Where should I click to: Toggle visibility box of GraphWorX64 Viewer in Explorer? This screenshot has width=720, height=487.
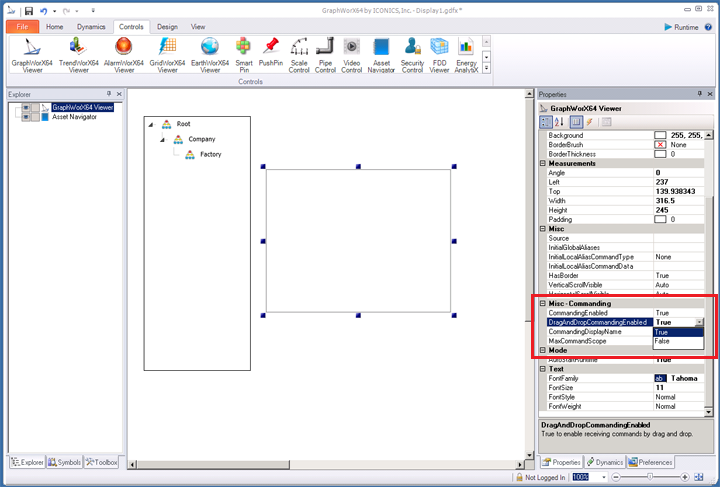(x=26, y=106)
